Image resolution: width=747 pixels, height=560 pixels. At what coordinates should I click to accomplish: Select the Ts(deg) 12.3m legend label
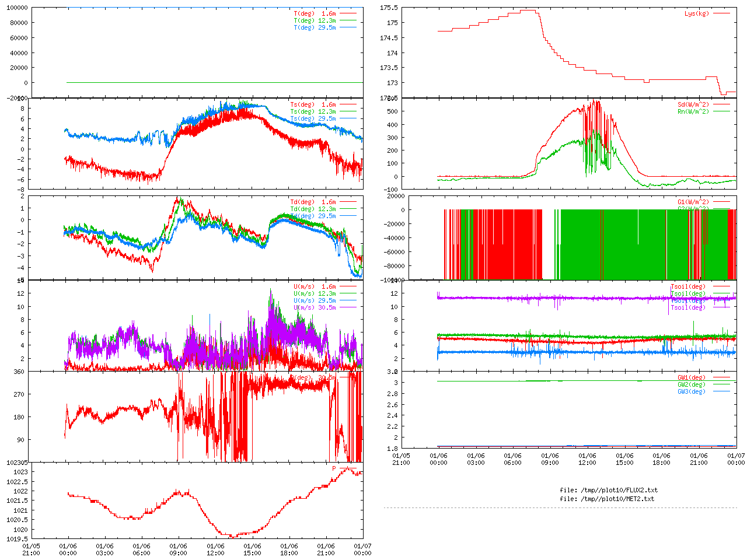(313, 111)
